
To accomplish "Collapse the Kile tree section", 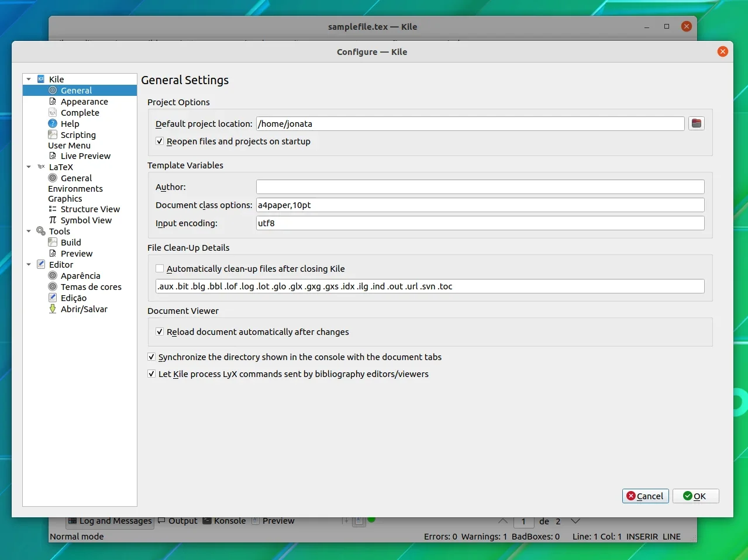I will pyautogui.click(x=29, y=79).
